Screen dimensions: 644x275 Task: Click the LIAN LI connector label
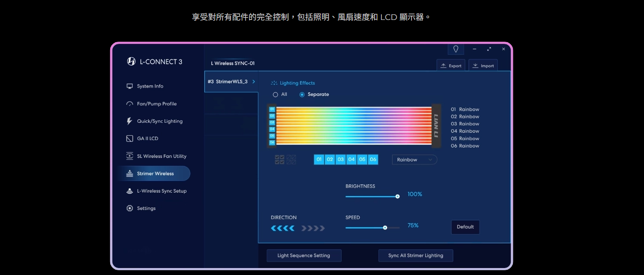tap(436, 126)
